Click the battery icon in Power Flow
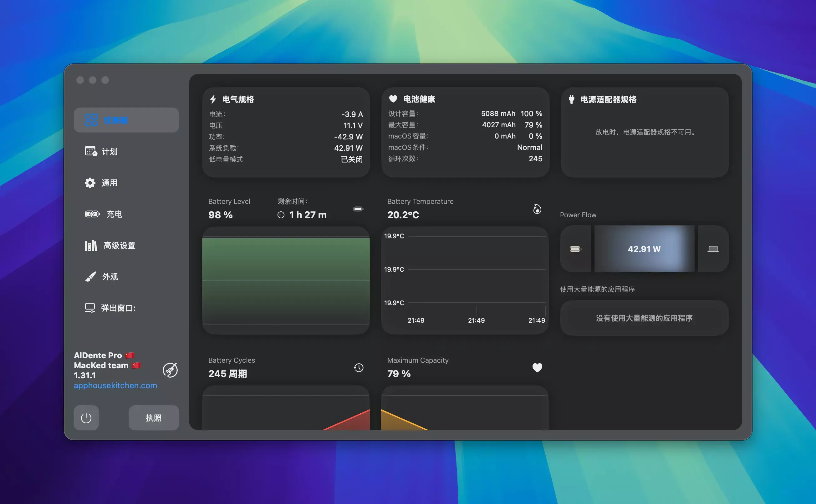The height and width of the screenshot is (504, 816). click(575, 249)
